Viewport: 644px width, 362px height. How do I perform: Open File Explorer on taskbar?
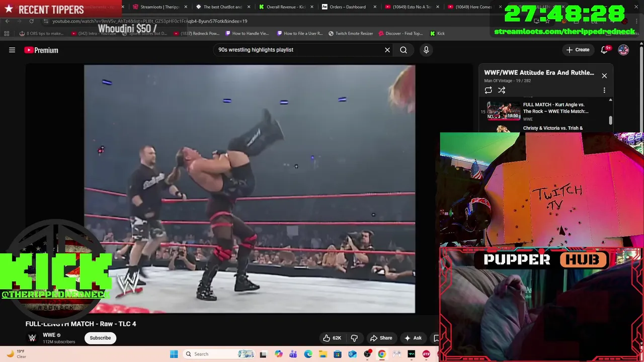pos(323,354)
